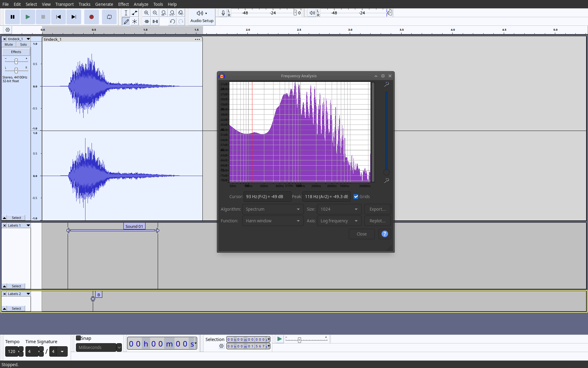Choose the Multi-tool asterisk icon

[134, 21]
